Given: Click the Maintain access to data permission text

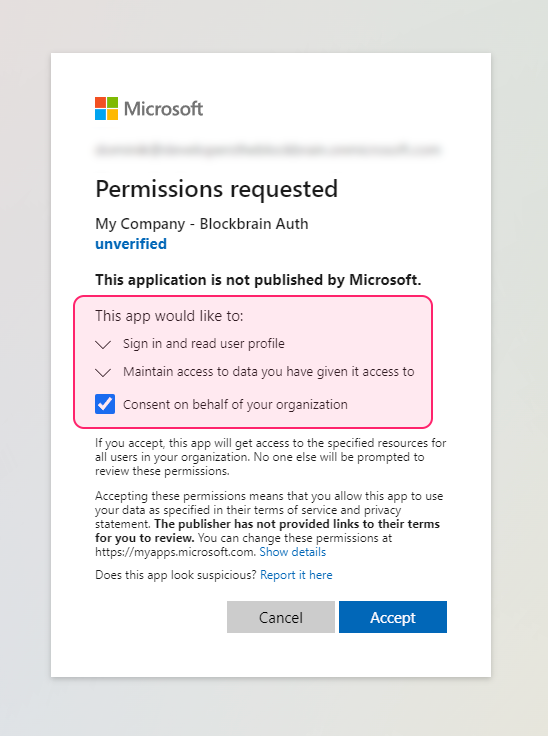Looking at the screenshot, I should [269, 372].
